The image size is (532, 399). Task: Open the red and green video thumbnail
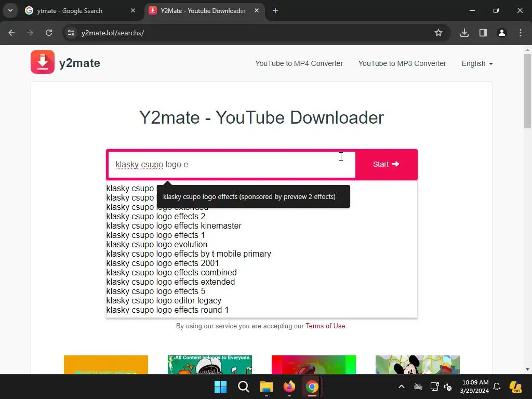[x=313, y=365]
